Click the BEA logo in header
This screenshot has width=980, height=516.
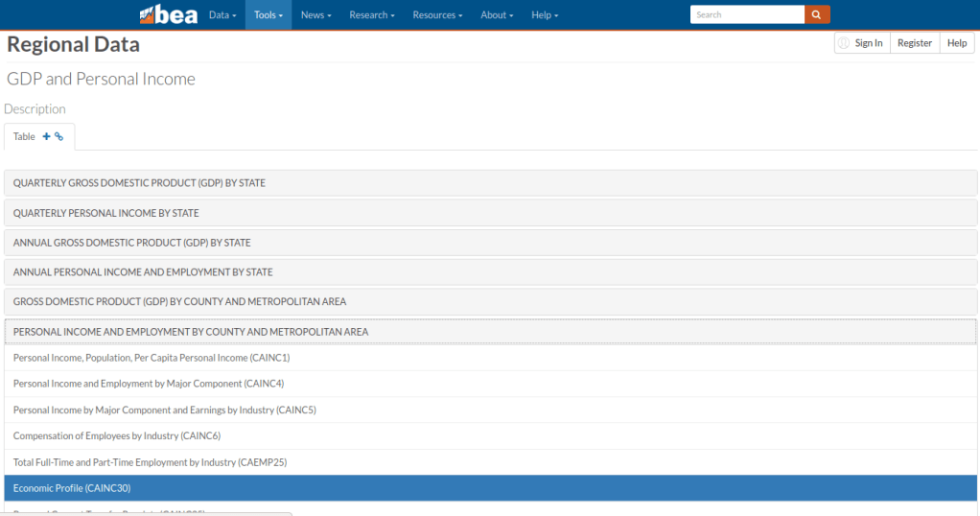[x=170, y=14]
